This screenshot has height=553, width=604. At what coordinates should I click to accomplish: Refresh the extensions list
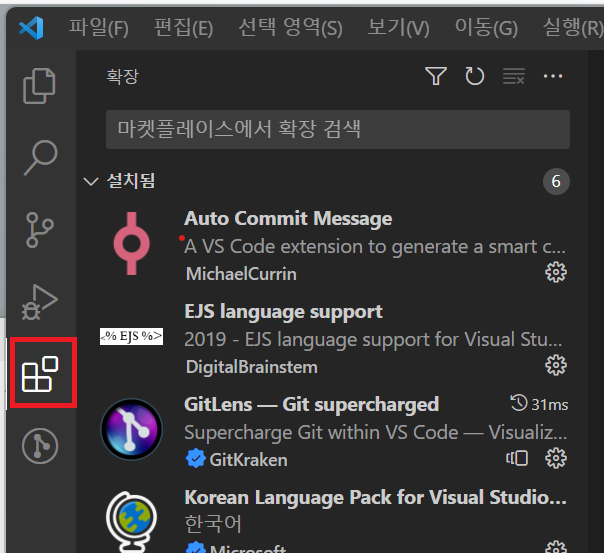tap(475, 76)
